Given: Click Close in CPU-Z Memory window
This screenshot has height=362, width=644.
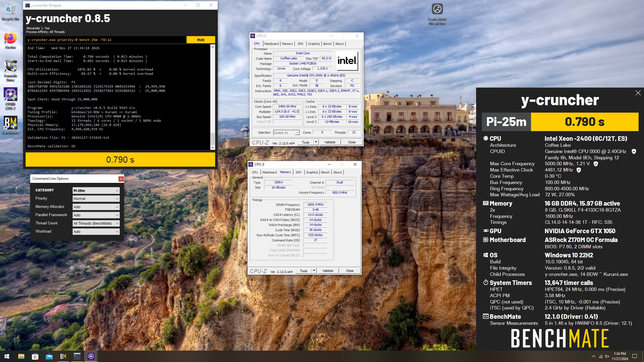Looking at the screenshot, I should (x=350, y=271).
